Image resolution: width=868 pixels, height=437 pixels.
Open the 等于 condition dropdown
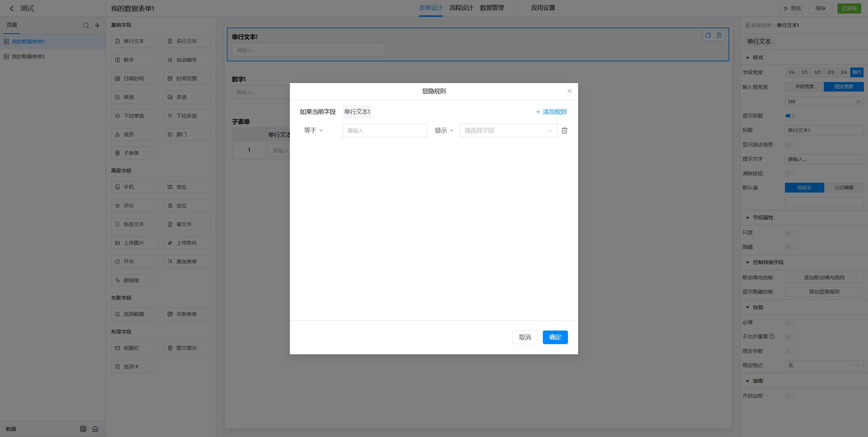coord(313,131)
